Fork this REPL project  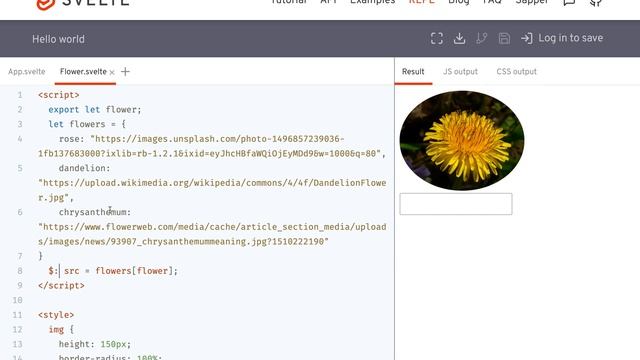pos(482,38)
